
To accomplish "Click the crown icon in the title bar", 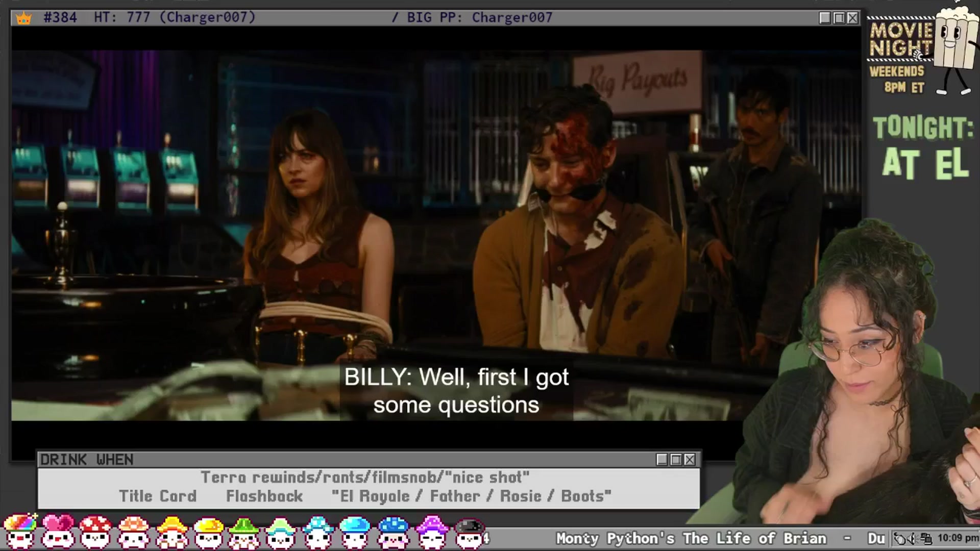I will (x=23, y=18).
